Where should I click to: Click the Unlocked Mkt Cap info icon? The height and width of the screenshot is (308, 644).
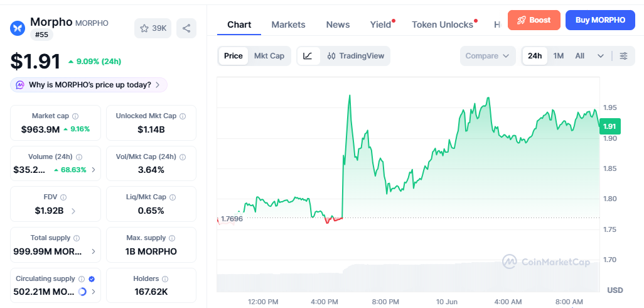183,116
